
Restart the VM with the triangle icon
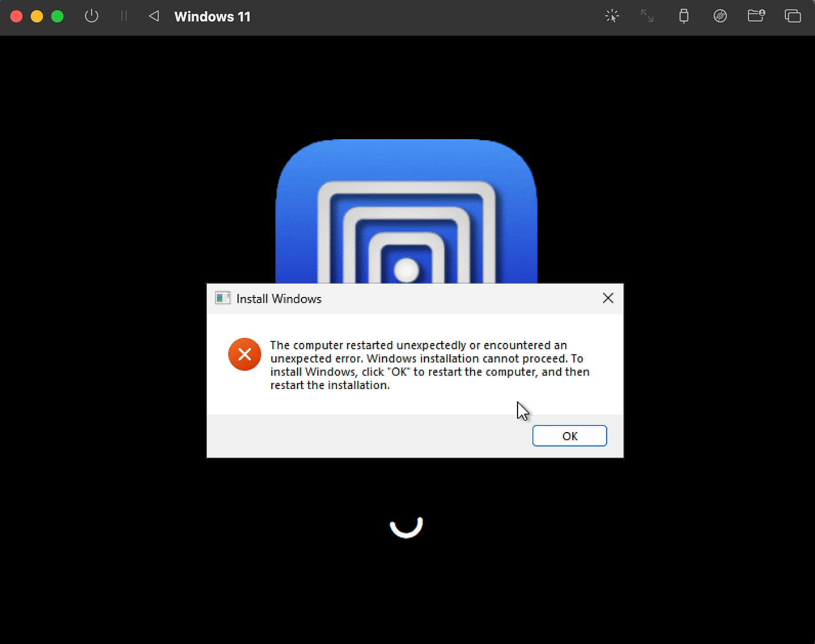coord(154,16)
